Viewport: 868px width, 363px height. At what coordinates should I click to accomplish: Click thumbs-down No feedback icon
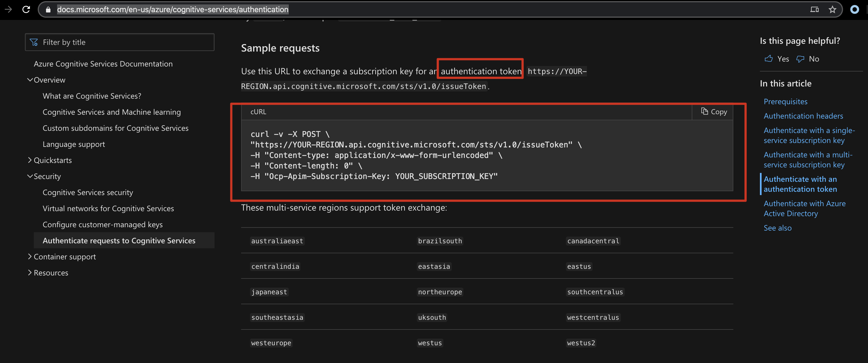pyautogui.click(x=800, y=59)
